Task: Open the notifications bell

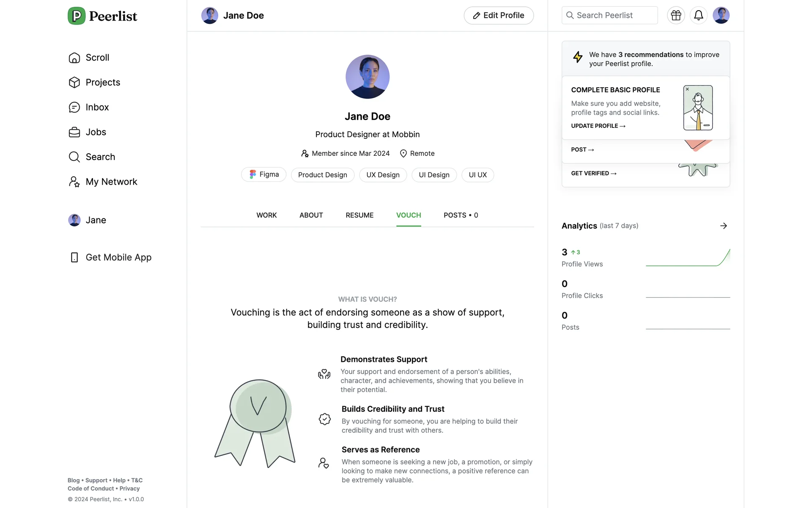Action: point(698,16)
